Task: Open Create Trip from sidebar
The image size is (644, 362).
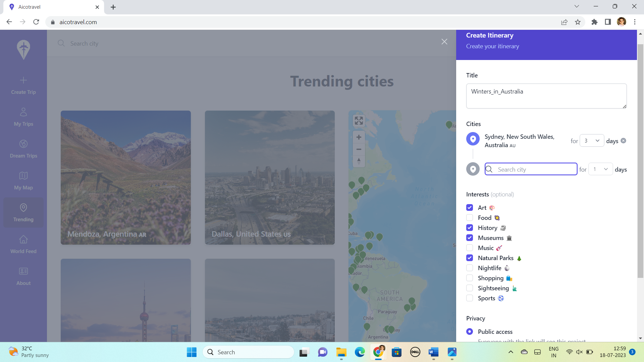Action: click(x=23, y=85)
